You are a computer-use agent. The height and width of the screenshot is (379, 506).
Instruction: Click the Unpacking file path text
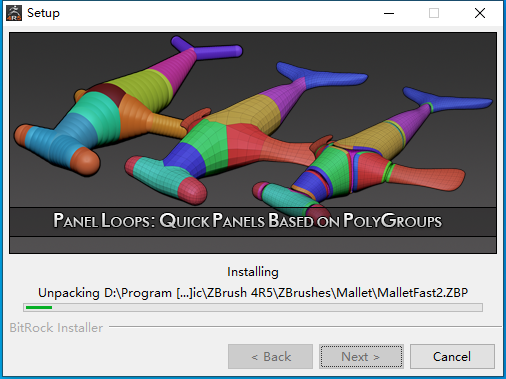(x=253, y=293)
